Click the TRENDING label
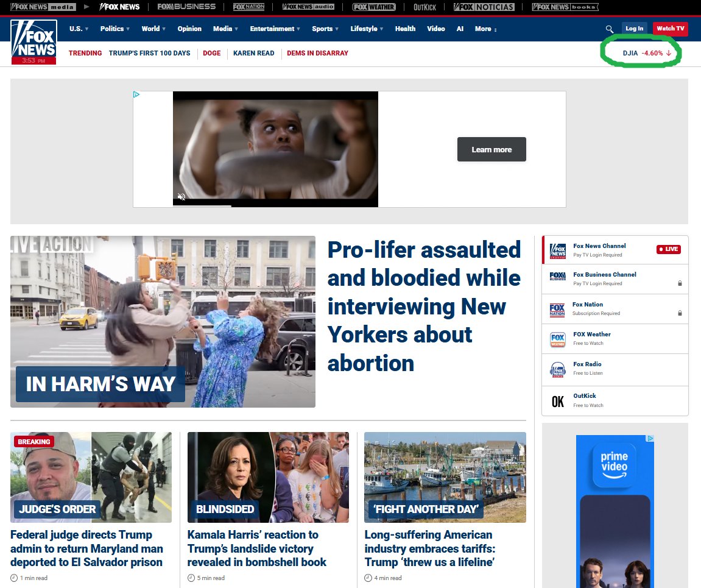 pos(85,53)
